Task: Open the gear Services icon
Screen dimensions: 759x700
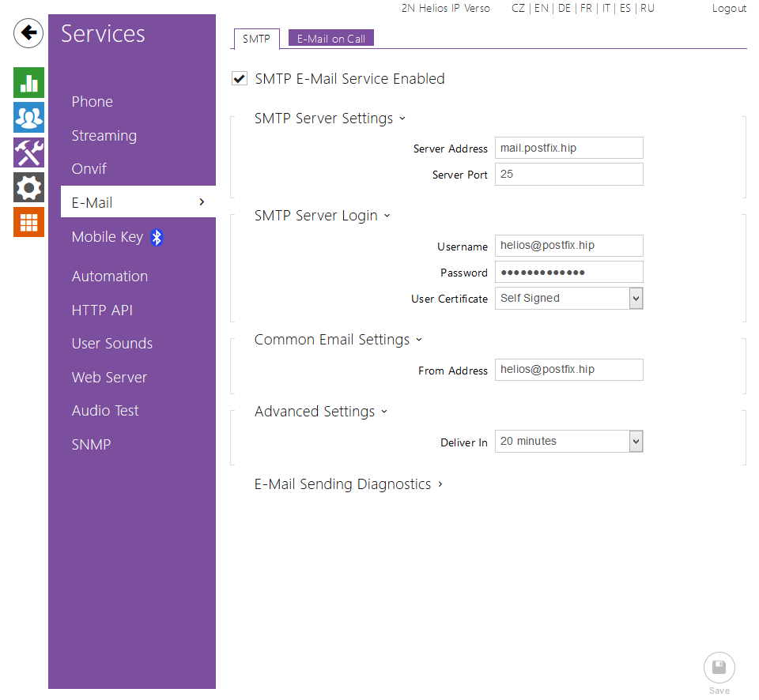Action: point(28,187)
